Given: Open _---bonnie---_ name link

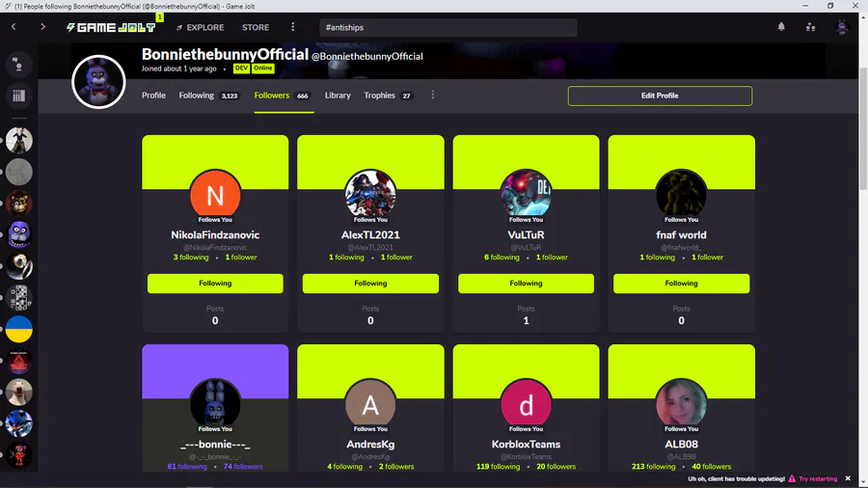Looking at the screenshot, I should pyautogui.click(x=215, y=445).
